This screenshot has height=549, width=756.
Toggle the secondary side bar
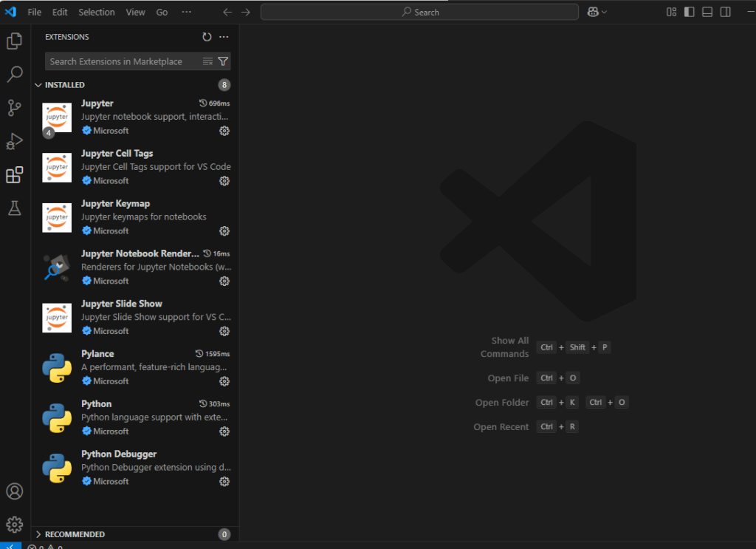(726, 12)
